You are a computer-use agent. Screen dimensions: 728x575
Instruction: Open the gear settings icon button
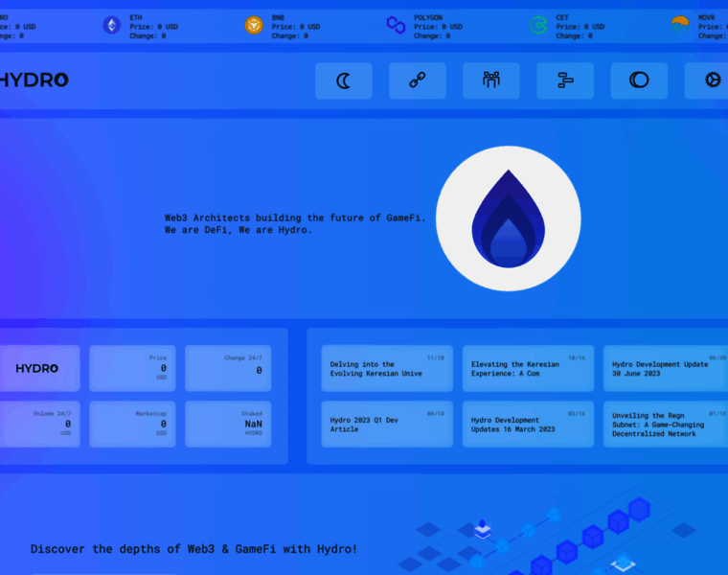click(707, 80)
